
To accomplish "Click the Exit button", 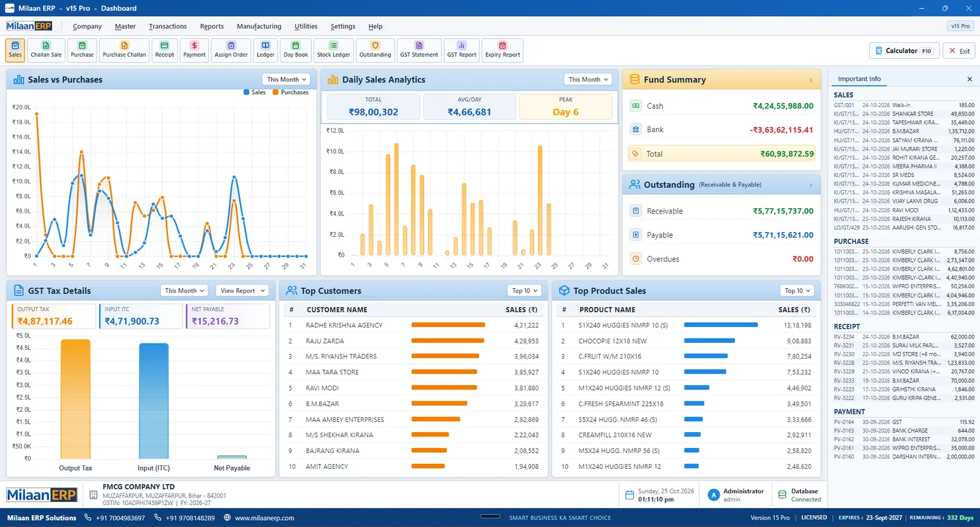I will click(x=959, y=51).
